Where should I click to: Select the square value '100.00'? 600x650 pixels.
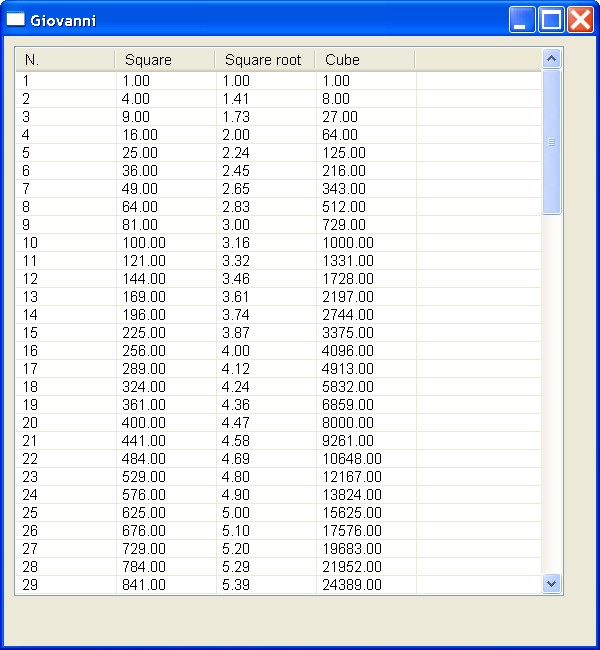point(144,243)
